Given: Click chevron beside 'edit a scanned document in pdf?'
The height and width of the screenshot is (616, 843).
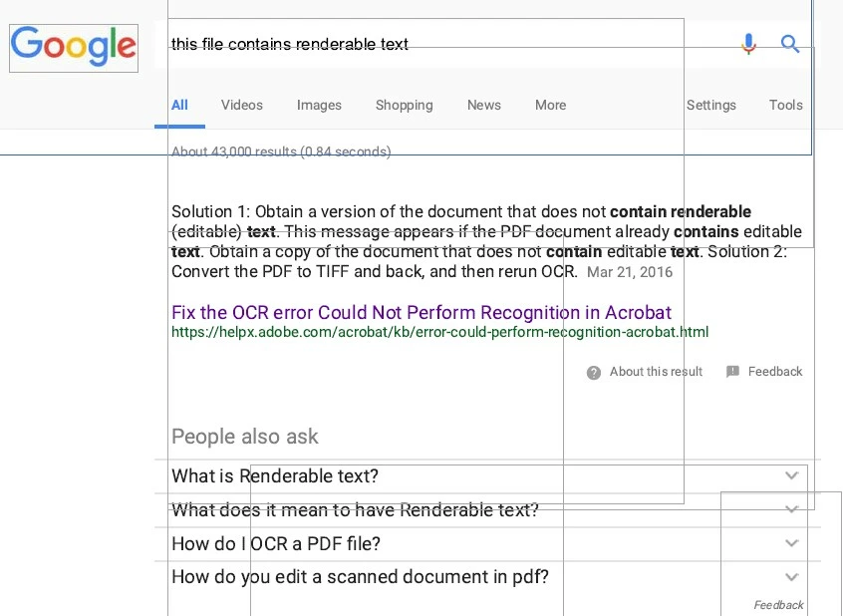Looking at the screenshot, I should [x=791, y=577].
